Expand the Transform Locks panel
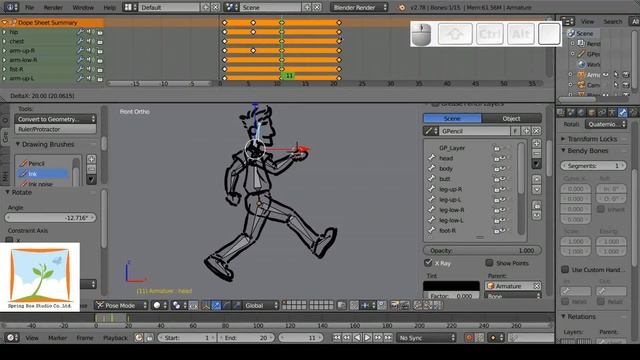The width and height of the screenshot is (640, 360). pyautogui.click(x=564, y=139)
